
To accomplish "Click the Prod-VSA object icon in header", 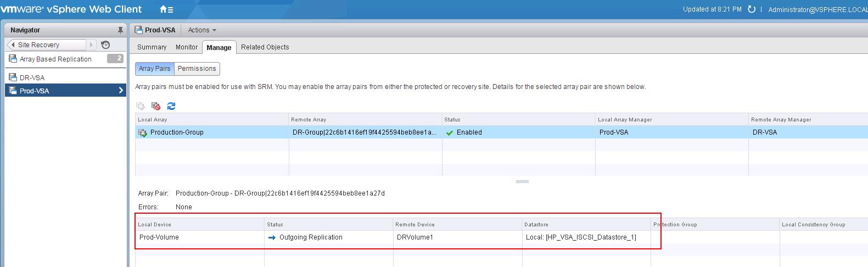I will coord(139,30).
